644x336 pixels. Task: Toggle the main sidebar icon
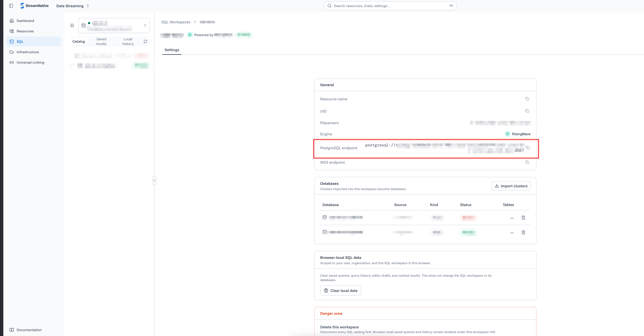pos(11,6)
